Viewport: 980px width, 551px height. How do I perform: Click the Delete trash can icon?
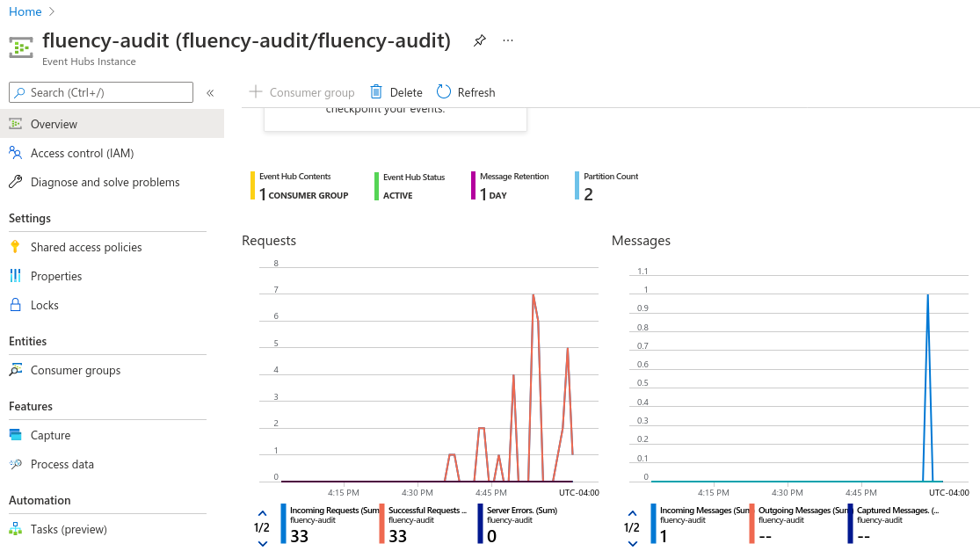[376, 92]
